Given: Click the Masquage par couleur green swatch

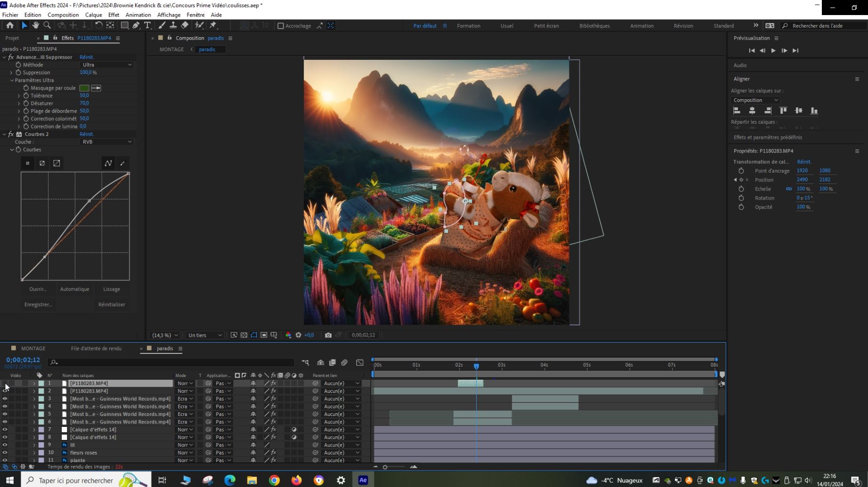Looking at the screenshot, I should (84, 88).
